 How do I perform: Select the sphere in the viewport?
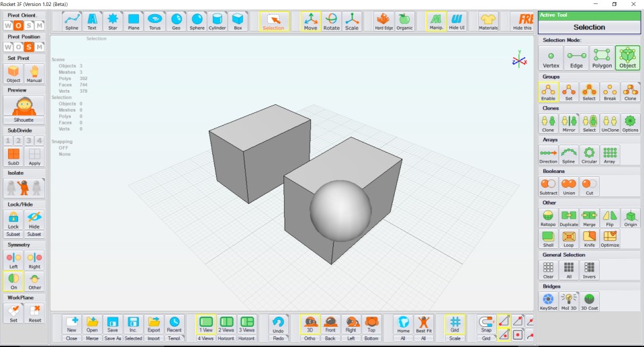click(340, 211)
